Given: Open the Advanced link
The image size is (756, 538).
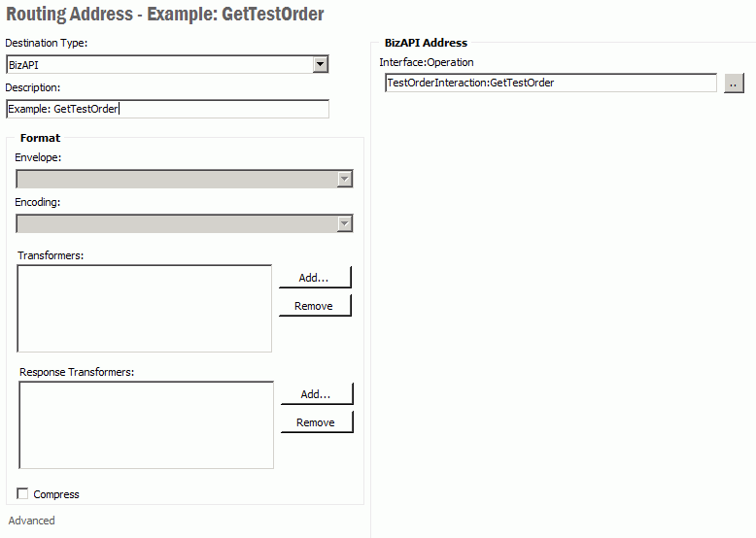Looking at the screenshot, I should point(32,521).
